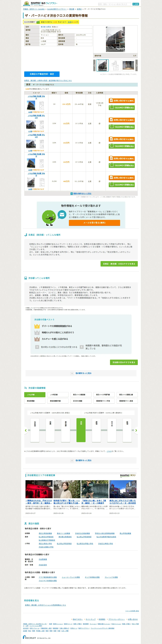Click the location pin icon beside 周辺の施設
Screen dimensions: 162x644
pos(25,524)
